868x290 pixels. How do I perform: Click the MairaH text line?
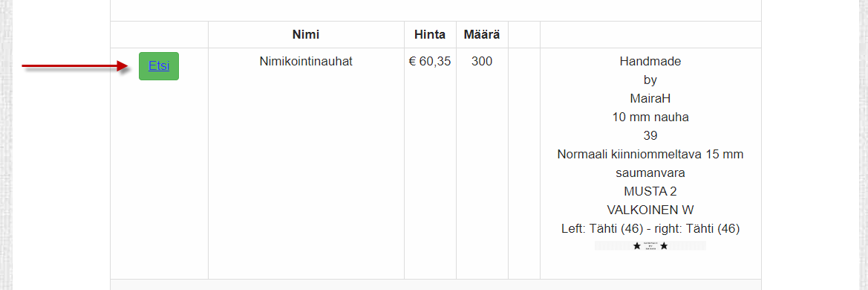(x=650, y=99)
